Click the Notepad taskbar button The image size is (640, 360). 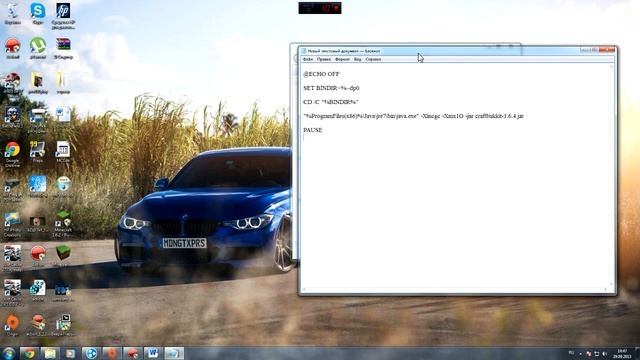(x=173, y=353)
